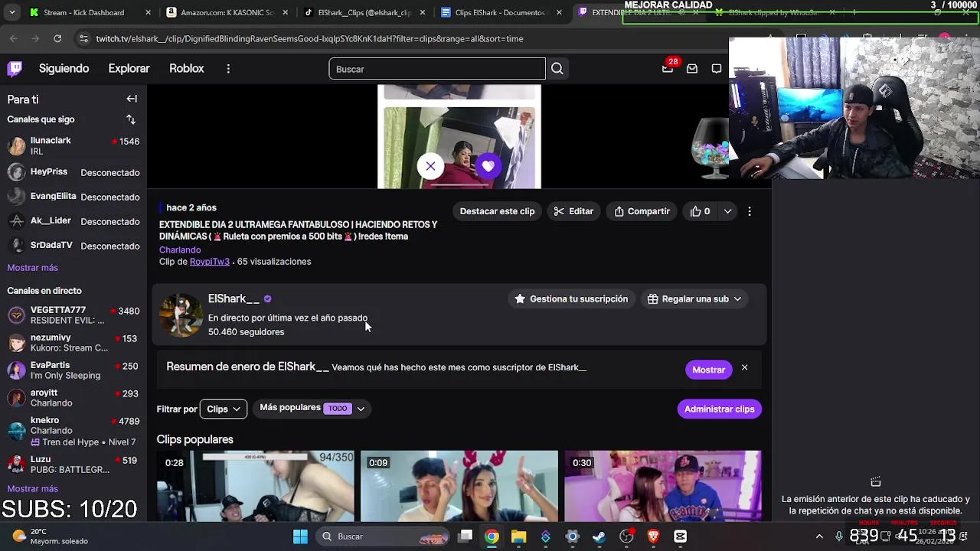Close the Resumen de enero banner
Image resolution: width=980 pixels, height=551 pixels.
[x=744, y=368]
